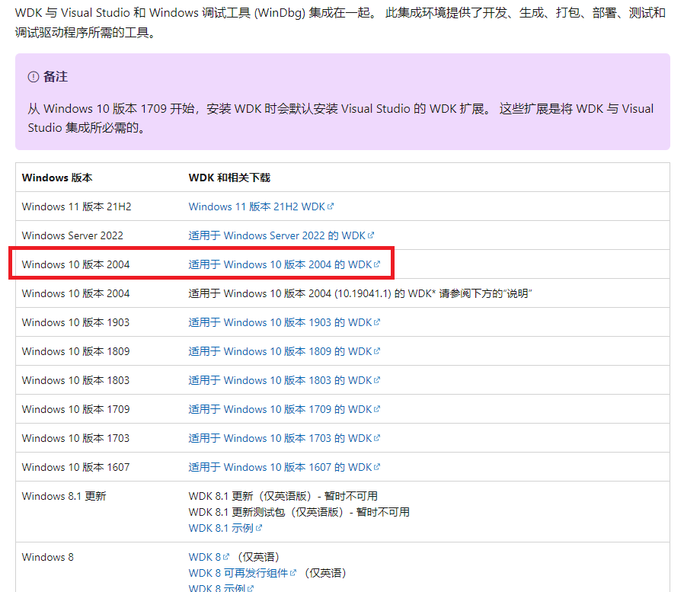Open the 适用于 Windows 10 版本 1703 的 WDK link
Image resolution: width=700 pixels, height=592 pixels.
click(278, 437)
